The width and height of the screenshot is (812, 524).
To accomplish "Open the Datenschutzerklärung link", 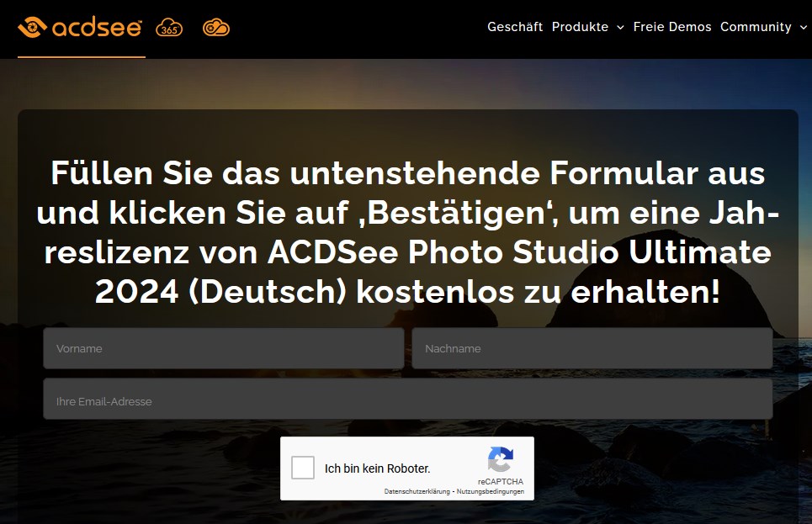I will (417, 491).
